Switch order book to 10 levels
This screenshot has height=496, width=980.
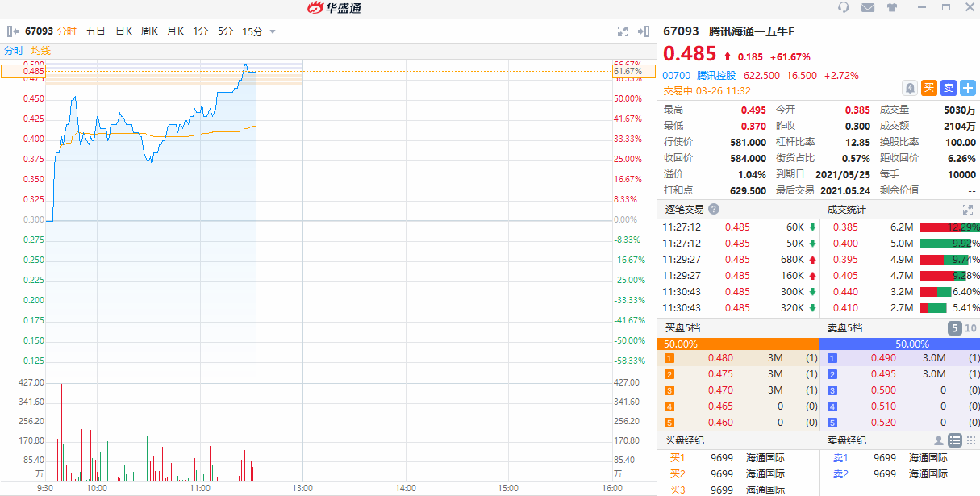(x=970, y=328)
